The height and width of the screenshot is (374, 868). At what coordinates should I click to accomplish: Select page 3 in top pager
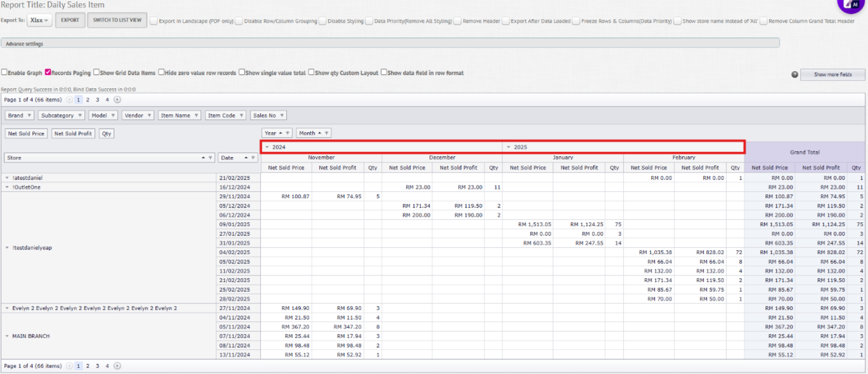(97, 100)
